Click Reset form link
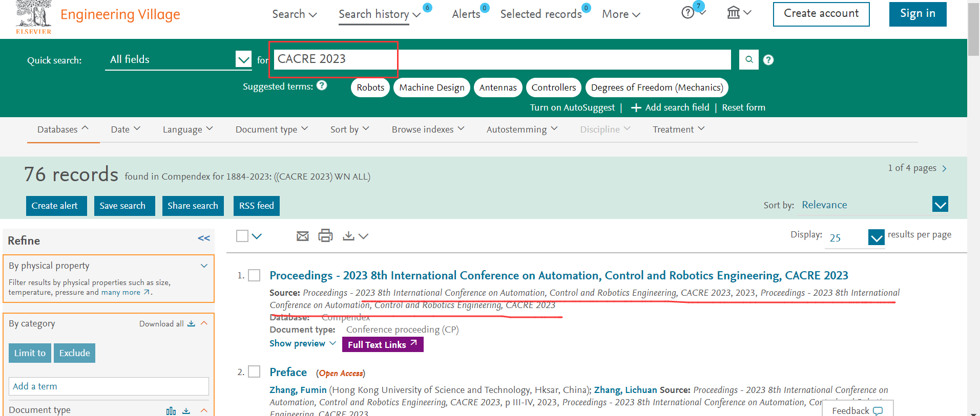The image size is (980, 416). (x=743, y=107)
